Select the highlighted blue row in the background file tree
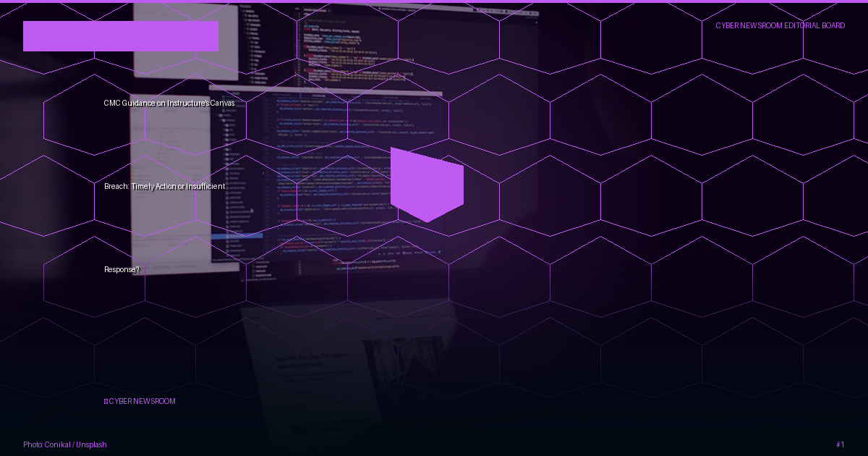Image resolution: width=868 pixels, height=456 pixels. click(237, 236)
